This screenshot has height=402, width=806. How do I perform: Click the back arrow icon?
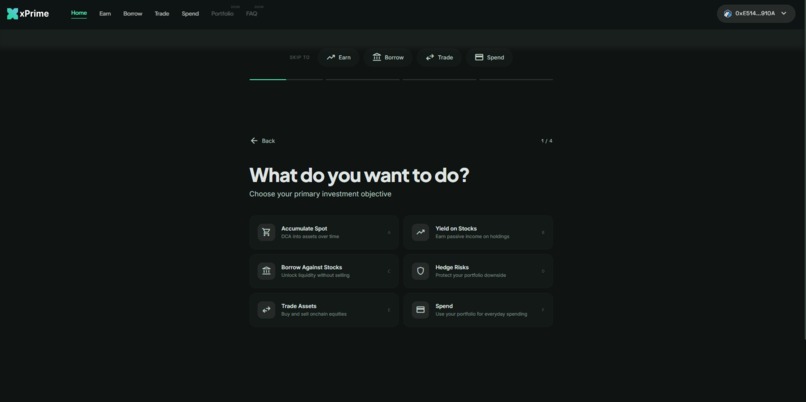click(x=254, y=141)
